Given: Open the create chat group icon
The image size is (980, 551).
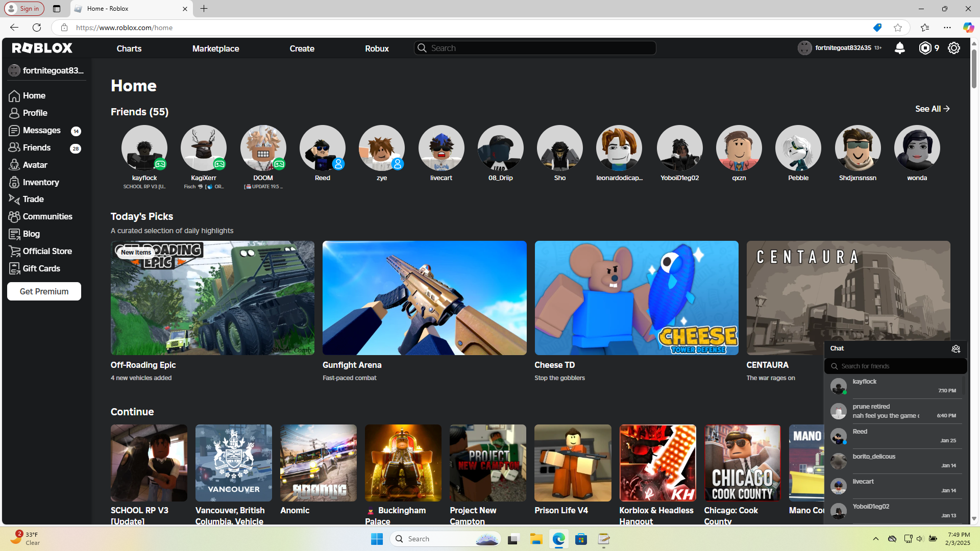Looking at the screenshot, I should pos(956,349).
